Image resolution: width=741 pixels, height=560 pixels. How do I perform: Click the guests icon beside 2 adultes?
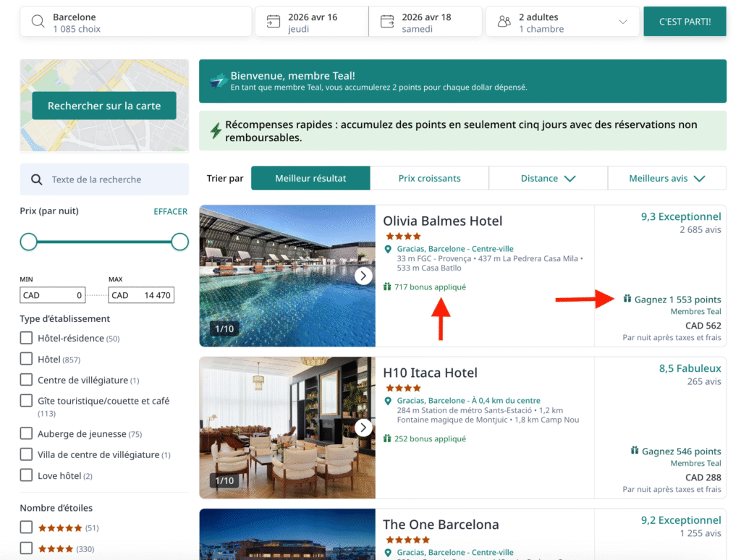coord(504,21)
